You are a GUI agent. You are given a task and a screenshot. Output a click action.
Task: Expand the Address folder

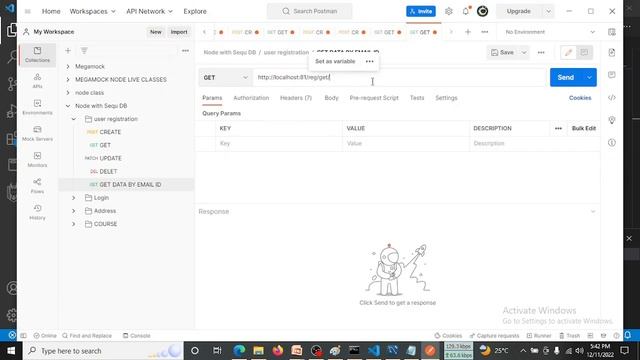pyautogui.click(x=73, y=211)
